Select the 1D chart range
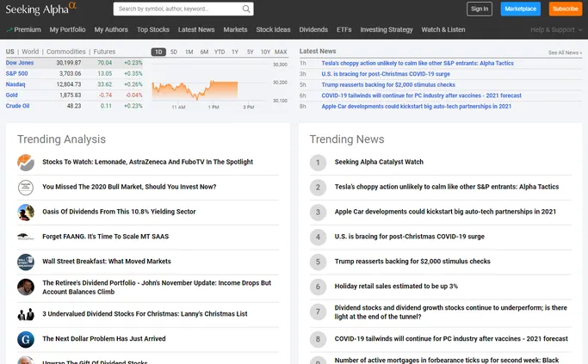 coord(158,52)
